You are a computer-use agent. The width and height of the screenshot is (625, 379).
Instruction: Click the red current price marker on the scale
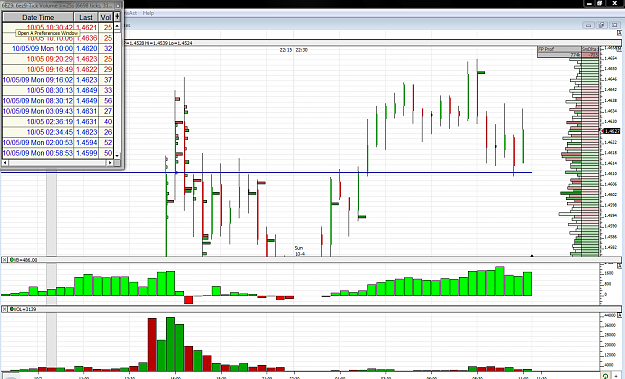[603, 131]
